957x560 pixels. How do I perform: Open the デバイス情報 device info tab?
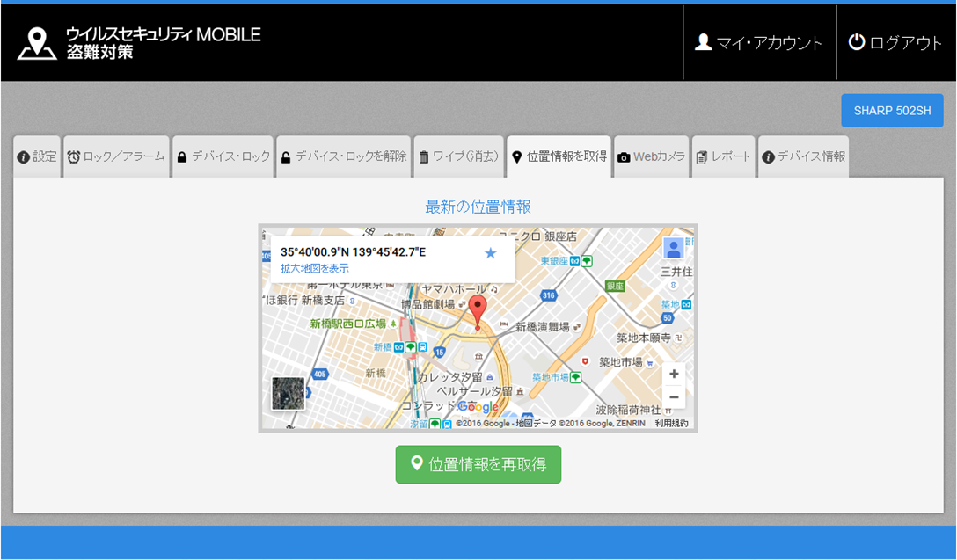803,156
